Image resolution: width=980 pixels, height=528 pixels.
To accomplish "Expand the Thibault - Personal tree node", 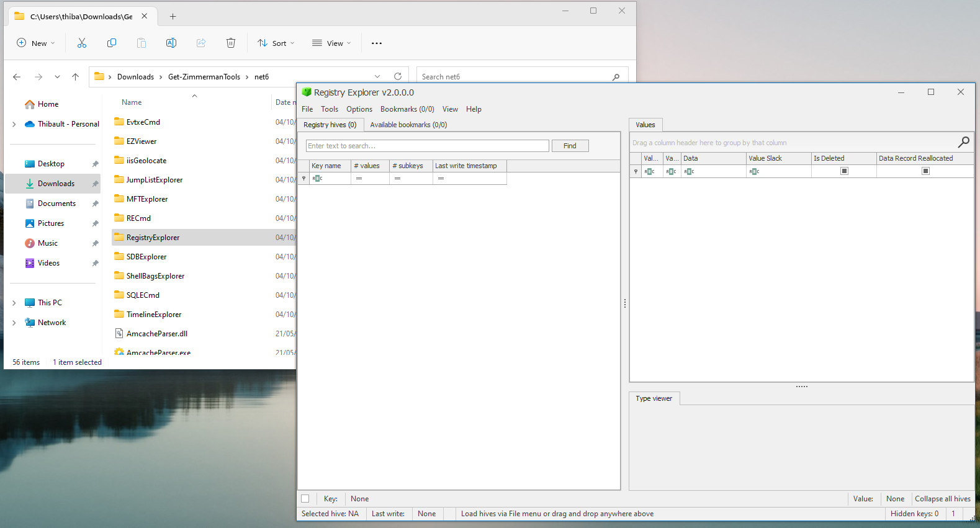I will [x=14, y=124].
